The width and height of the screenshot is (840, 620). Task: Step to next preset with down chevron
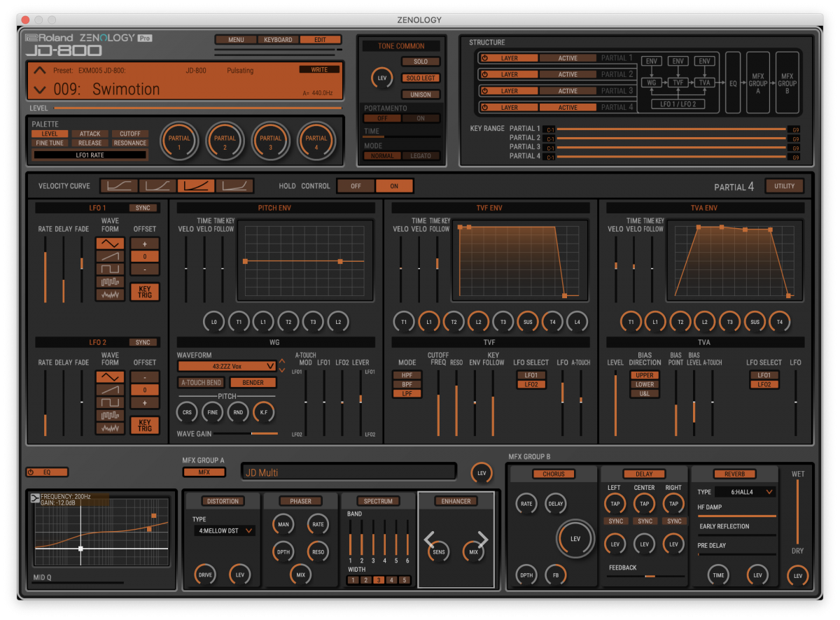[40, 90]
